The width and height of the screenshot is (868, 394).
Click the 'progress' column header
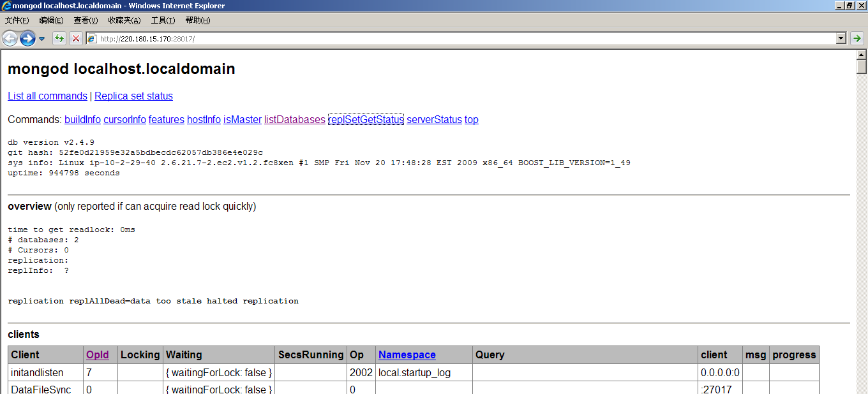[794, 355]
